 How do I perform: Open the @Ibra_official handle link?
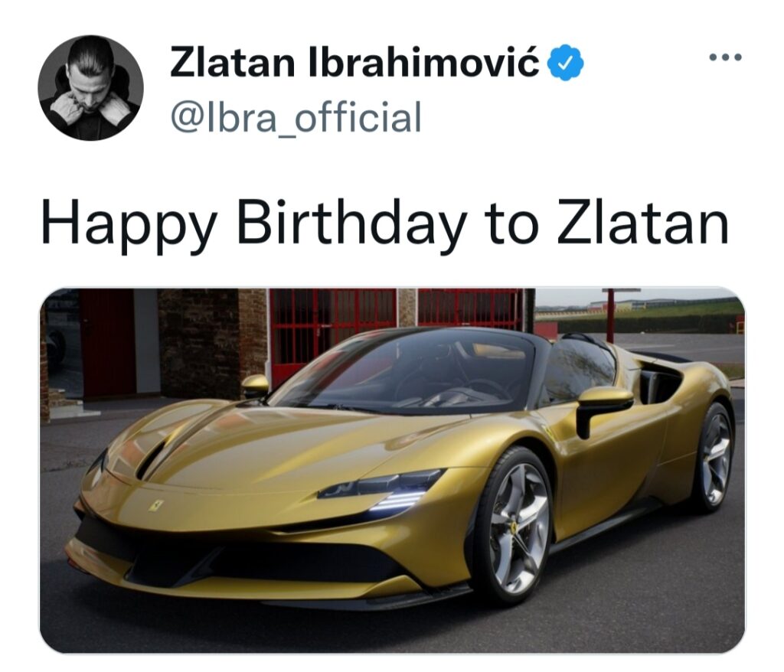[x=296, y=117]
